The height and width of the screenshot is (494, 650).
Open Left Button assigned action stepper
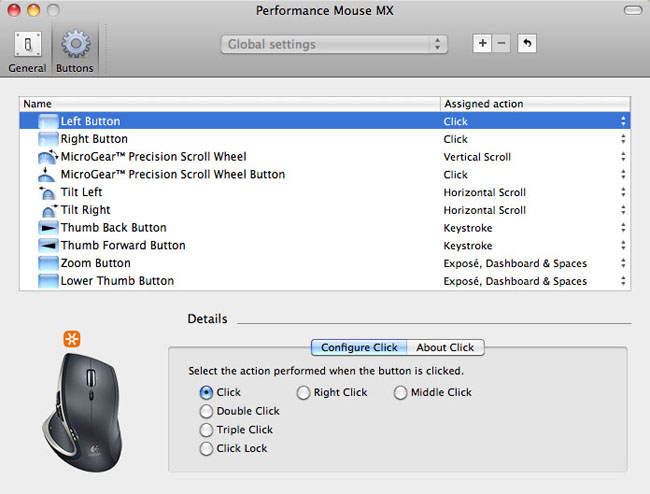[x=623, y=121]
